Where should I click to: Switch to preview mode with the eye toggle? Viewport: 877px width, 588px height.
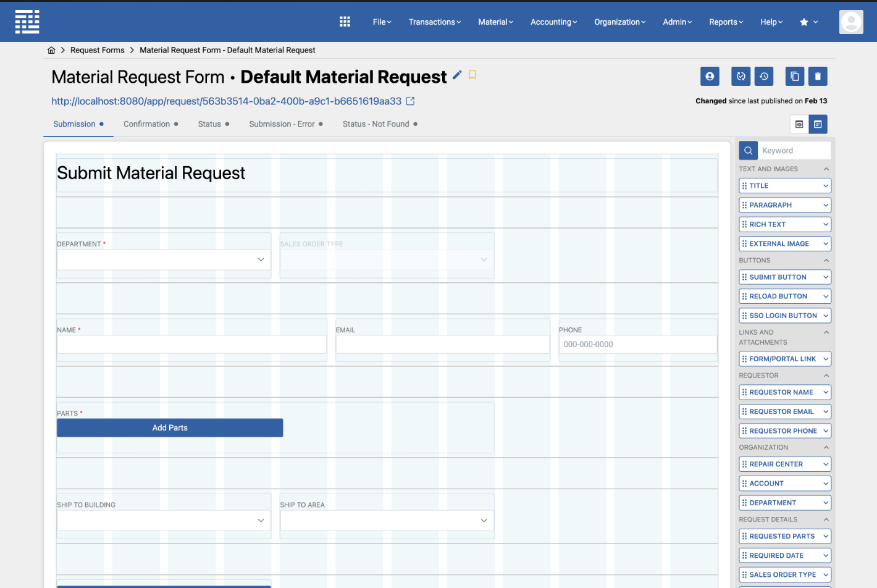tap(799, 124)
